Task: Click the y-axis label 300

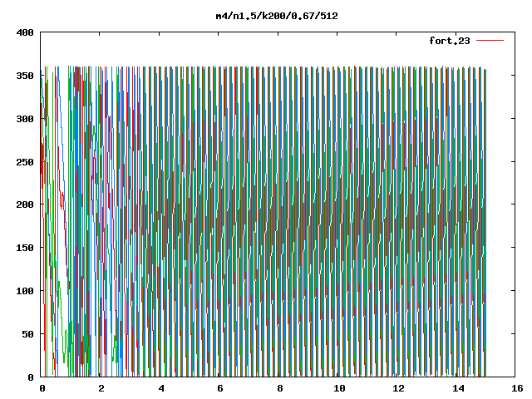Action: (x=25, y=119)
